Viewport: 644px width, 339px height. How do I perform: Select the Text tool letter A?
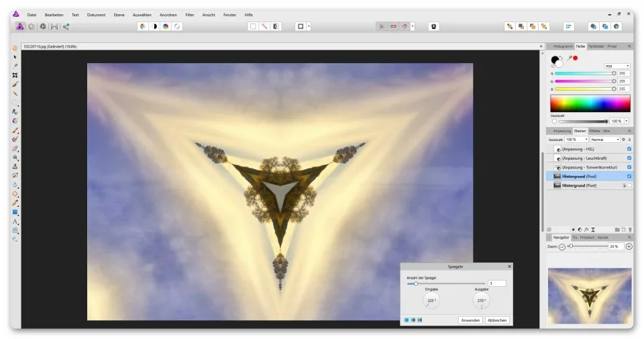pos(15,222)
